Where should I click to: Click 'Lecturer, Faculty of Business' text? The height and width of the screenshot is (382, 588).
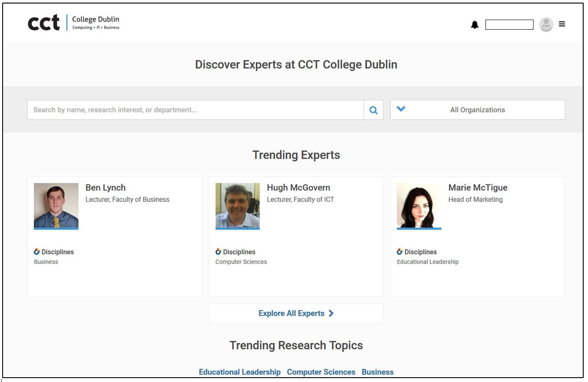[127, 199]
